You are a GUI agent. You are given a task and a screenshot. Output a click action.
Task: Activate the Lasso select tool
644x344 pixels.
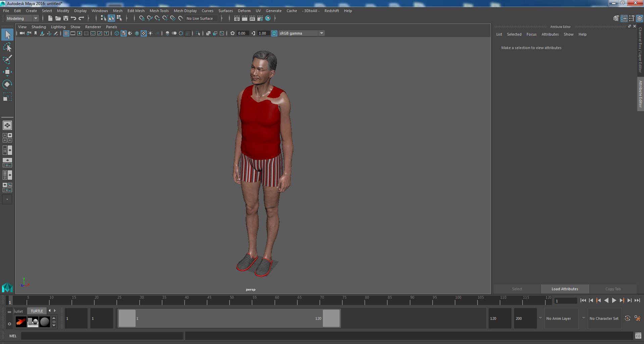[x=7, y=47]
